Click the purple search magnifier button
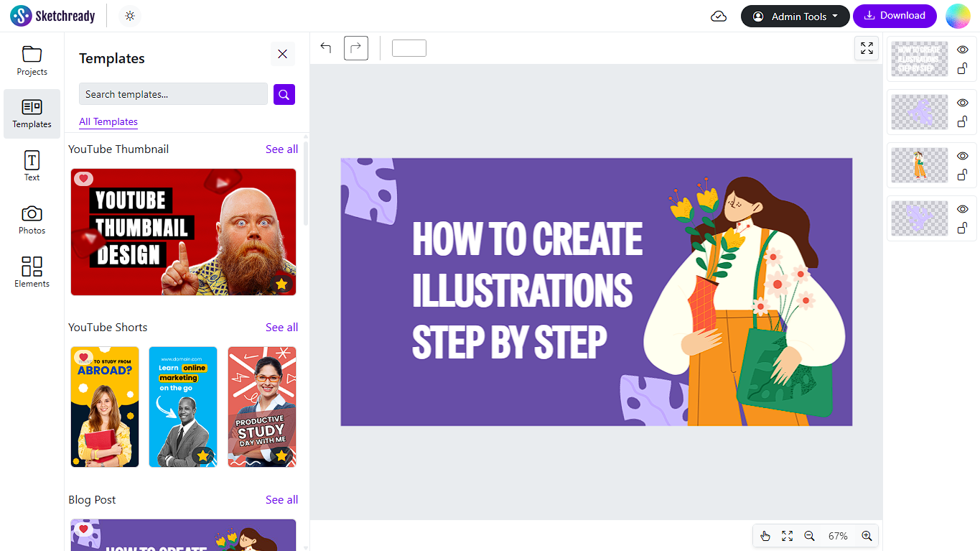The height and width of the screenshot is (551, 980). coord(284,94)
